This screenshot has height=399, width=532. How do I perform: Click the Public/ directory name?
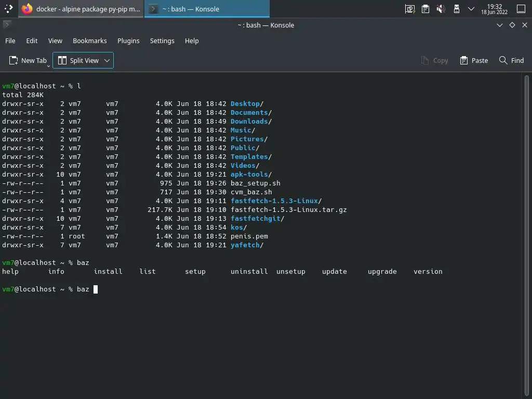(245, 148)
